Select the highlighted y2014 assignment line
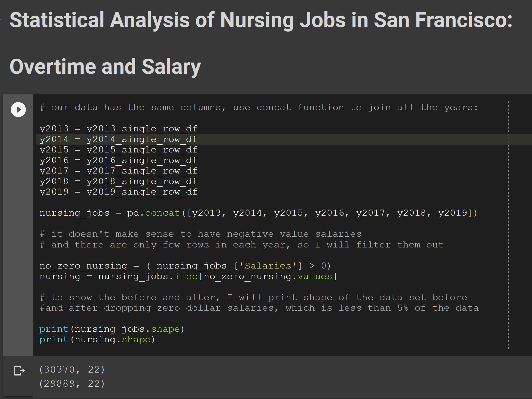 118,139
